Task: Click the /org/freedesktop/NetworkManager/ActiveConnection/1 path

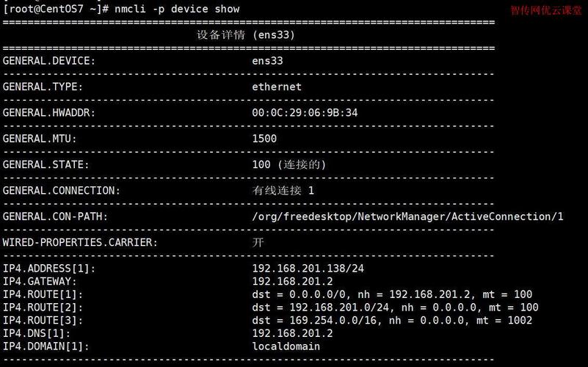Action: 407,217
